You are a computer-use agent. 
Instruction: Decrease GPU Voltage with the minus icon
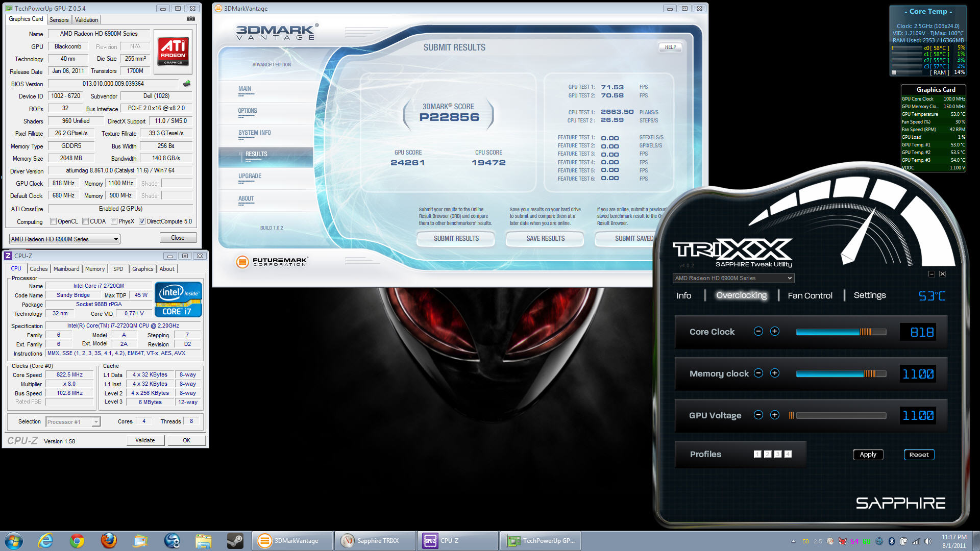[758, 415]
